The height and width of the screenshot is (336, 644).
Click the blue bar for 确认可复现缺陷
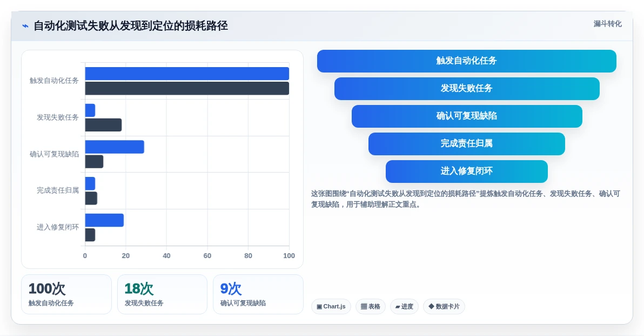(115, 147)
